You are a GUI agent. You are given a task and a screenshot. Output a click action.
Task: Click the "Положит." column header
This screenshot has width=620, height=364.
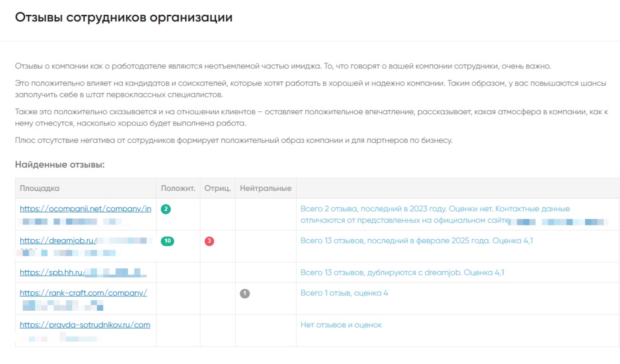coord(178,188)
